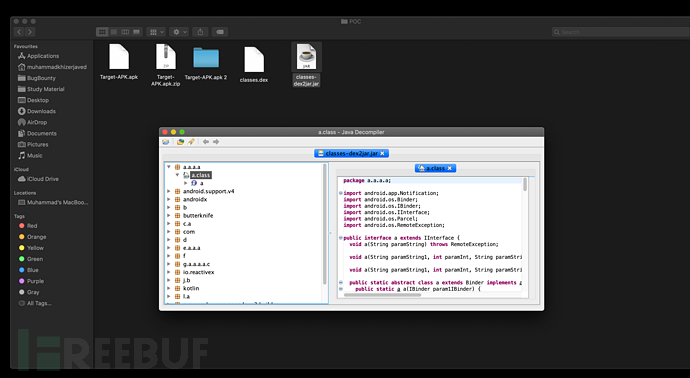Click the Finder search field
The height and width of the screenshot is (378, 690).
[620, 32]
